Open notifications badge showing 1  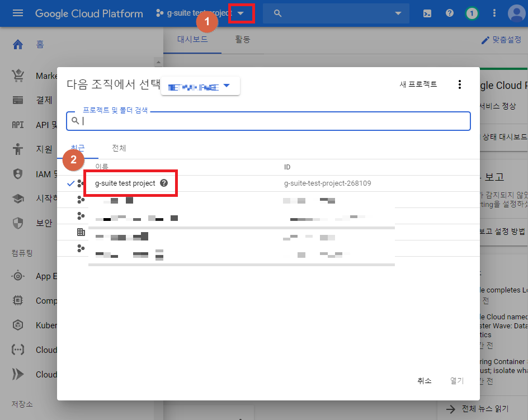[472, 13]
